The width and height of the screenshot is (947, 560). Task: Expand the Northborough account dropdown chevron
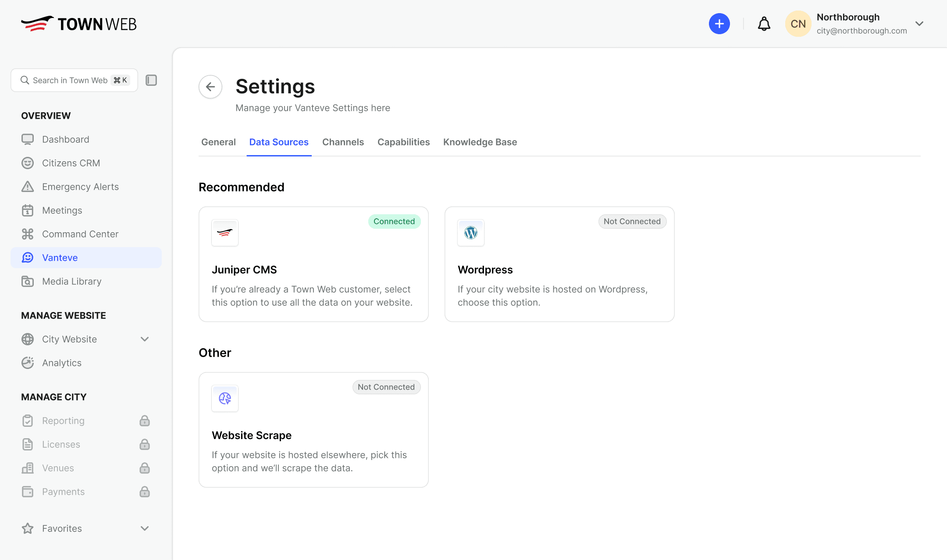coord(919,24)
